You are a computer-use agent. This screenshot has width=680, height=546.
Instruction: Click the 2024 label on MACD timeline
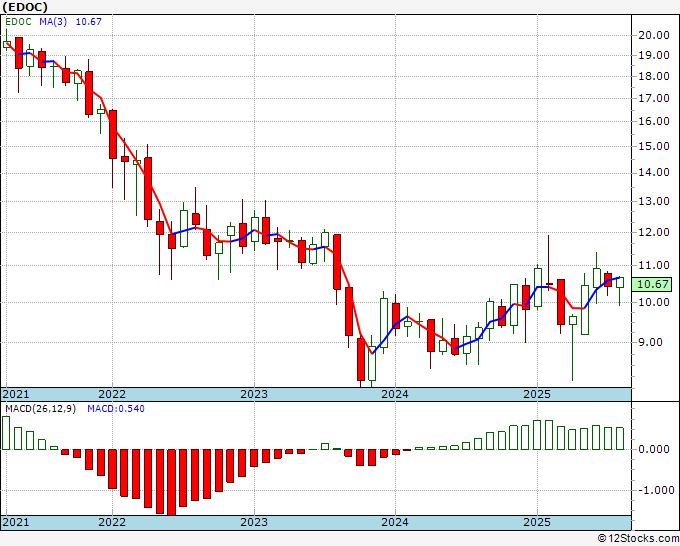pyautogui.click(x=395, y=522)
